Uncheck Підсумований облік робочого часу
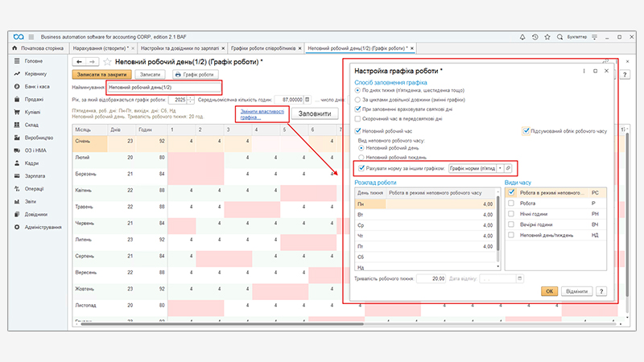The width and height of the screenshot is (644, 362). pyautogui.click(x=525, y=130)
